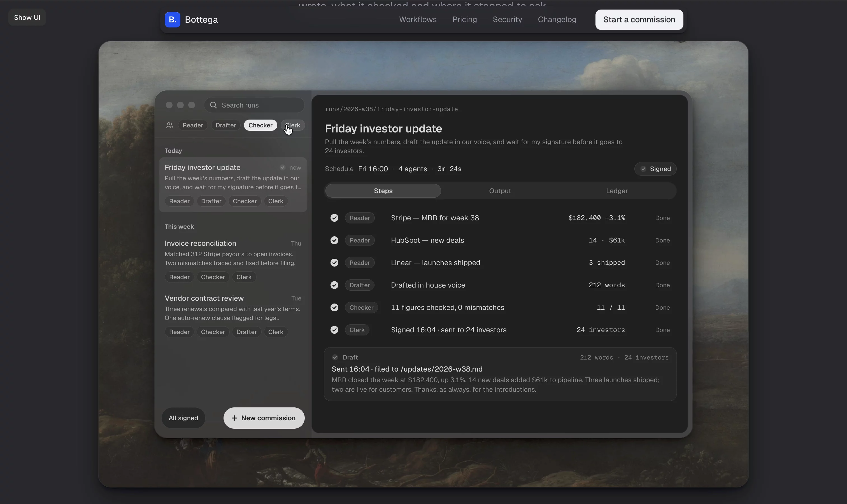847x504 pixels.
Task: Click the All signed button
Action: click(x=183, y=418)
